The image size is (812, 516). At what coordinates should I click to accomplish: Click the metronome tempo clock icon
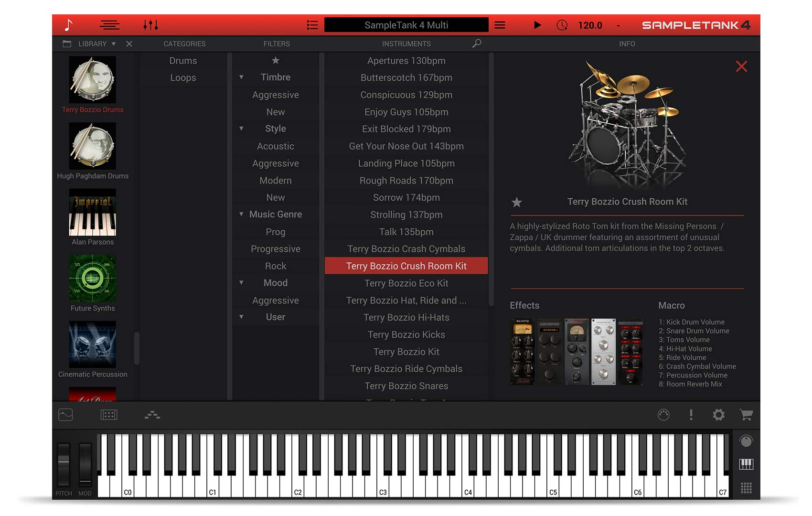[x=562, y=25]
